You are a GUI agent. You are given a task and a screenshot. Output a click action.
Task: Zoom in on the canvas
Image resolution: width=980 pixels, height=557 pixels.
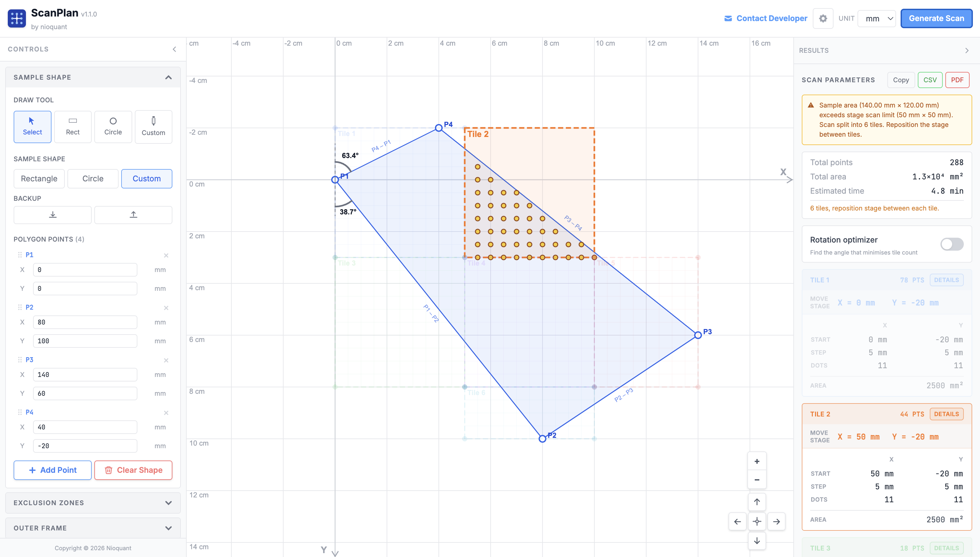coord(757,461)
